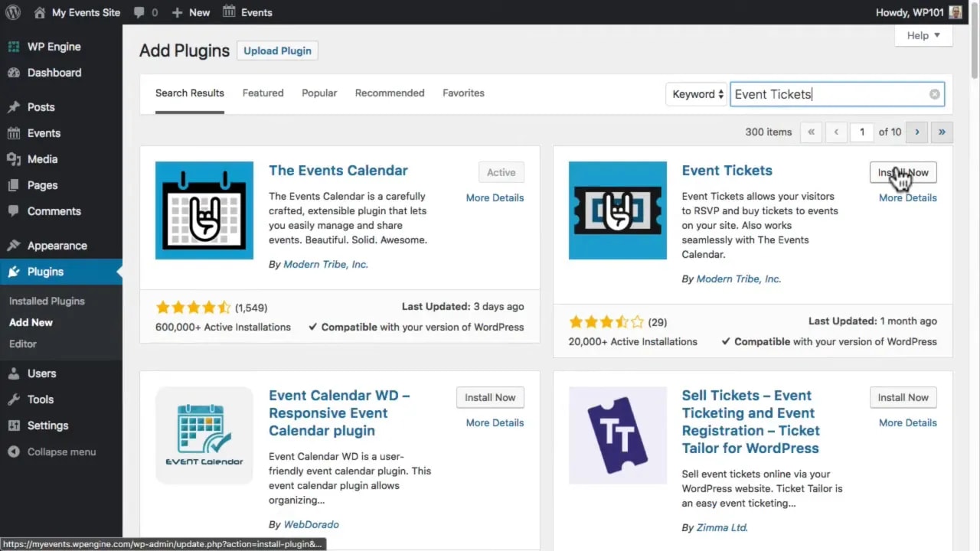Open the Users icon in sidebar
Screen dimensions: 980x551
point(14,373)
